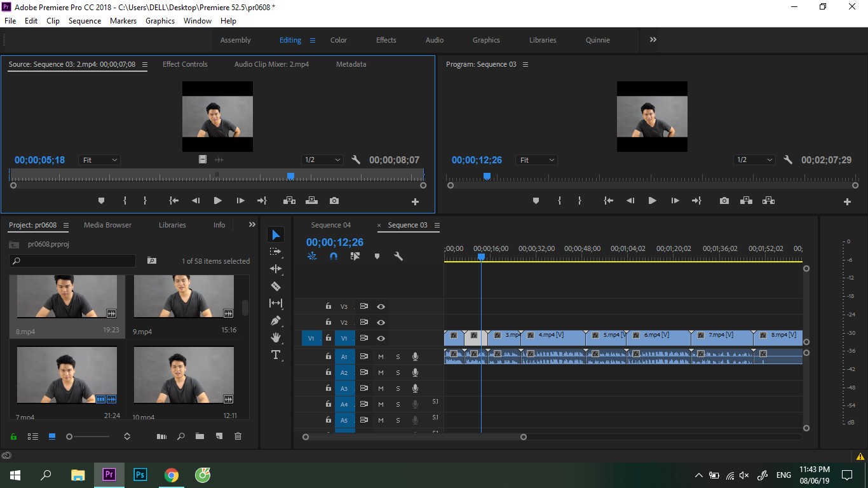
Task: Choose the Selection arrow tool
Action: tap(276, 235)
